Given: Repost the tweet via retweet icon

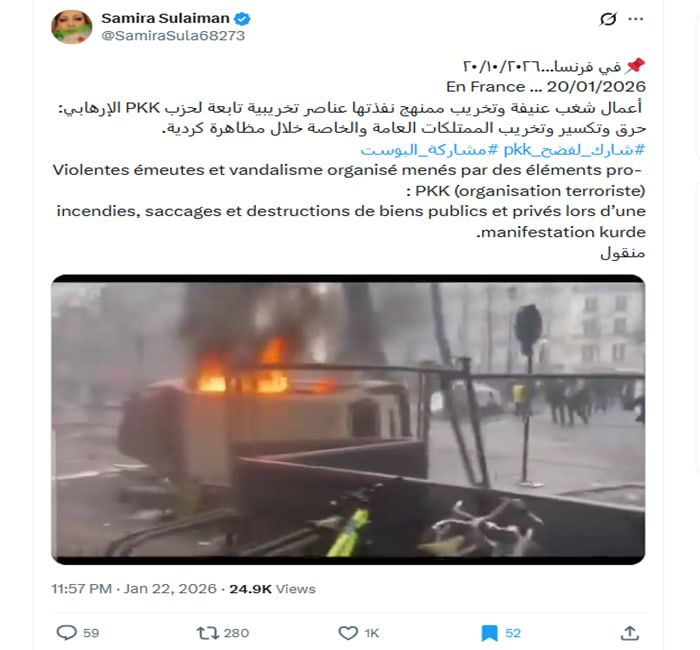Looking at the screenshot, I should point(208,633).
